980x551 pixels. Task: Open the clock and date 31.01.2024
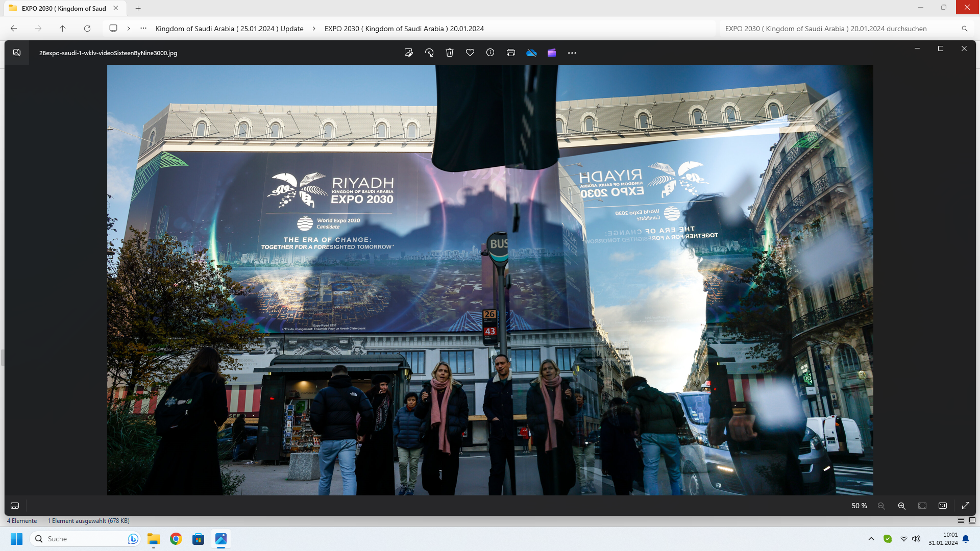point(943,539)
